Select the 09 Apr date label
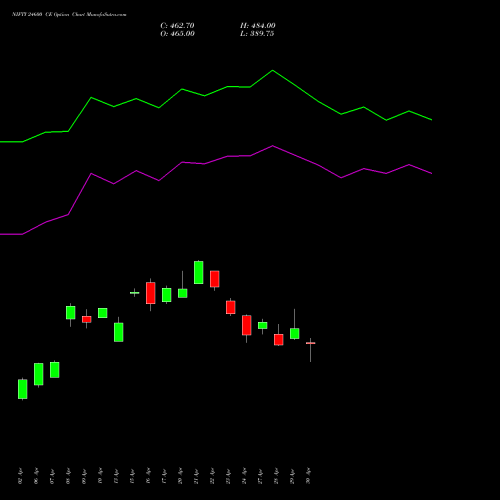Image resolution: width=500 pixels, height=500 pixels. coord(84,476)
